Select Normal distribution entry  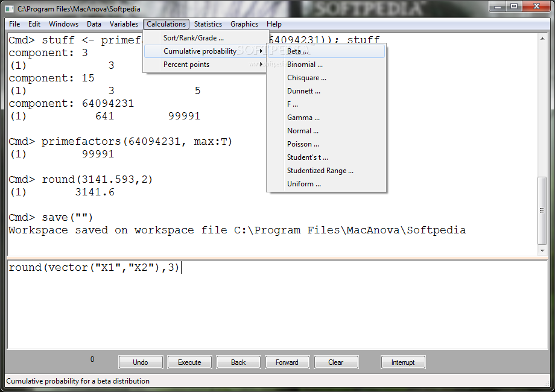coord(326,131)
